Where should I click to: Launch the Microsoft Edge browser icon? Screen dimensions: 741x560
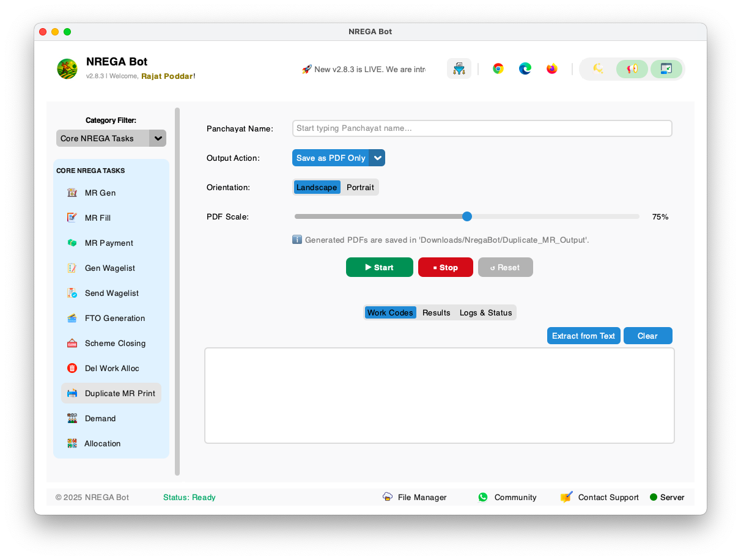coord(525,68)
